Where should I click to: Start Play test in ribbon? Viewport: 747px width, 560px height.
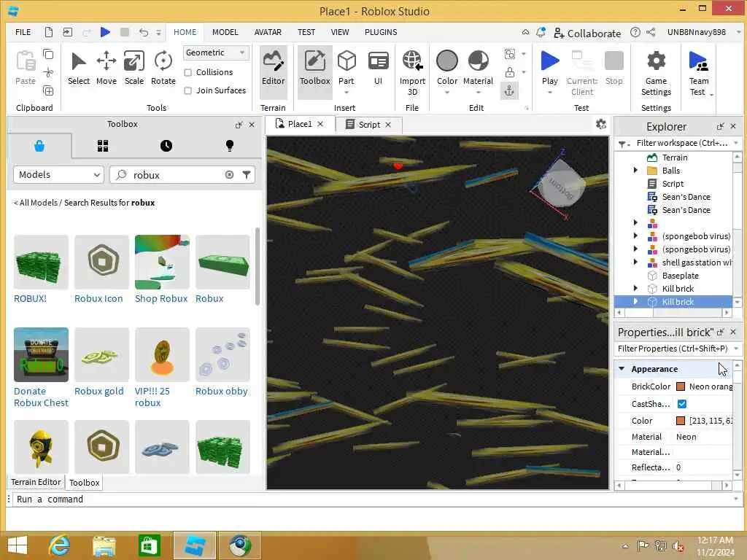point(550,68)
